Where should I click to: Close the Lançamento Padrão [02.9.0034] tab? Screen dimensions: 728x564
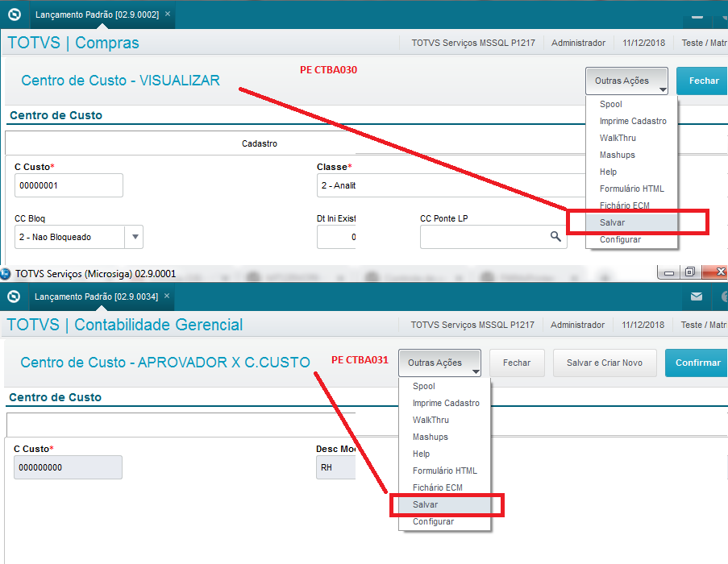[167, 296]
